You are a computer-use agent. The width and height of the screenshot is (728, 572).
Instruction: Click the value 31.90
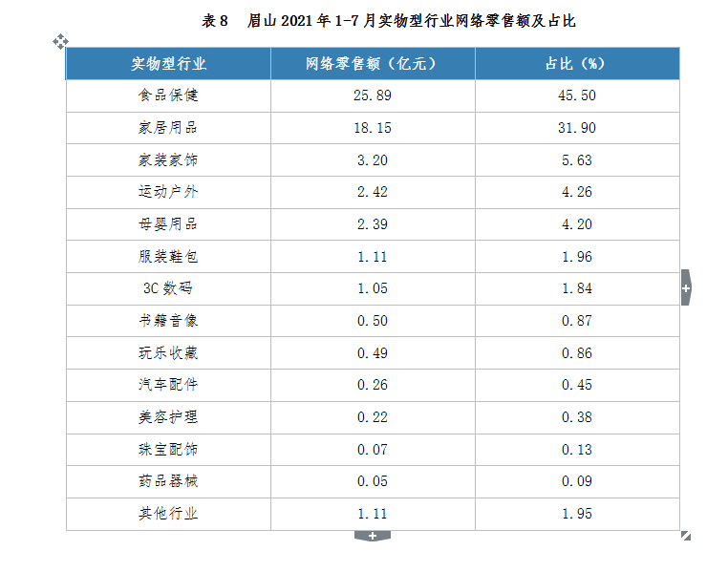(x=577, y=128)
